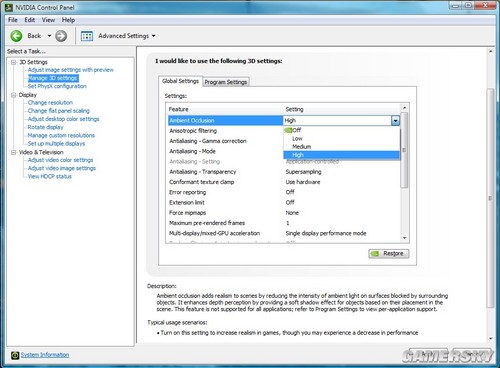
Task: Click the Feature column header
Action: [x=225, y=109]
